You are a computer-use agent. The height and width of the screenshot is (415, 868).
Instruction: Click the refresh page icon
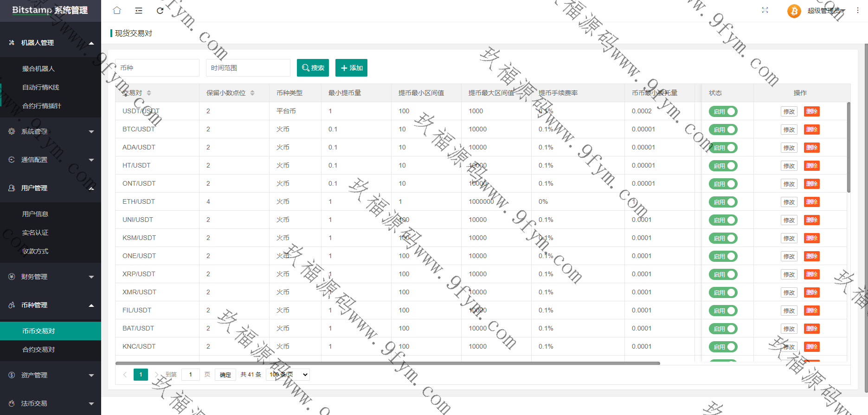[x=160, y=10]
